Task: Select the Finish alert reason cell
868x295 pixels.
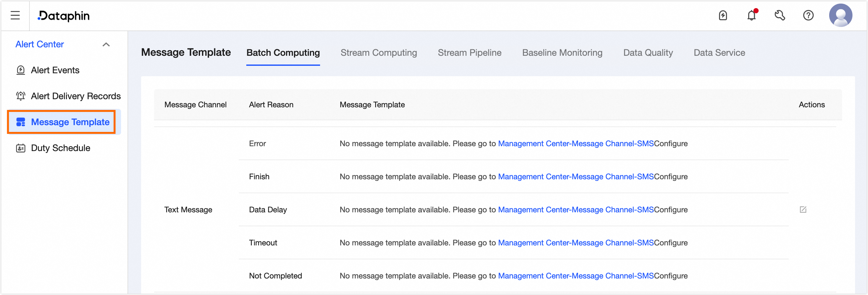Action: coord(259,177)
